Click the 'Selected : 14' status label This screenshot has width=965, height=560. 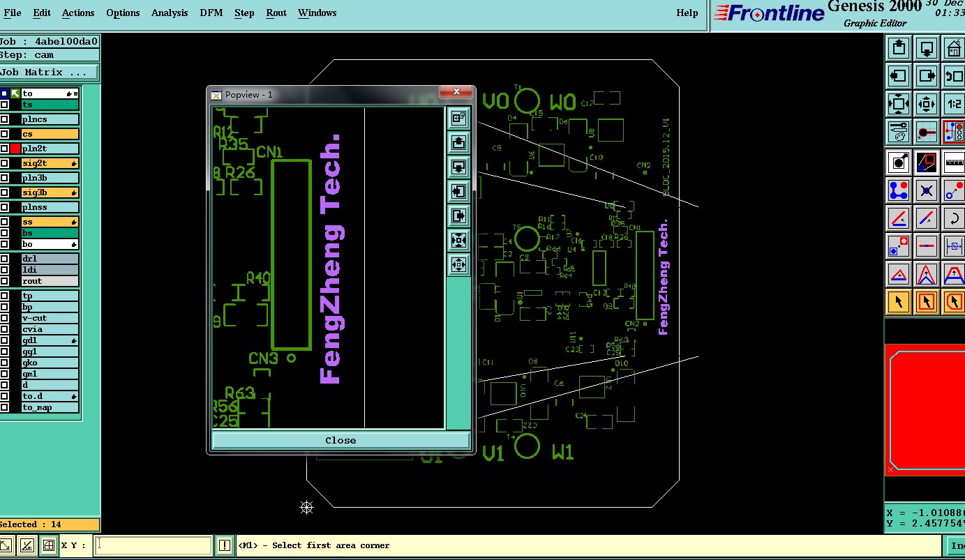point(50,524)
